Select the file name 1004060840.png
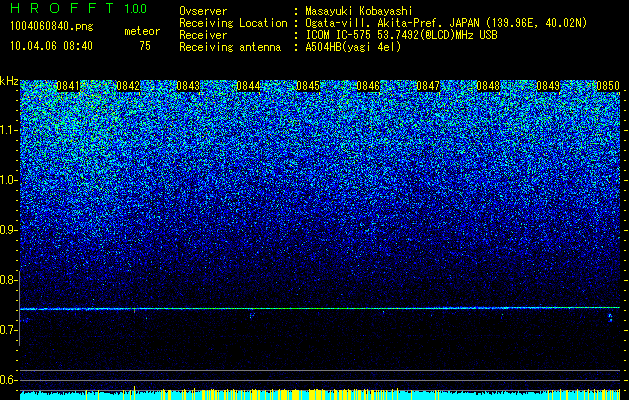This screenshot has width=629, height=400. 52,27
